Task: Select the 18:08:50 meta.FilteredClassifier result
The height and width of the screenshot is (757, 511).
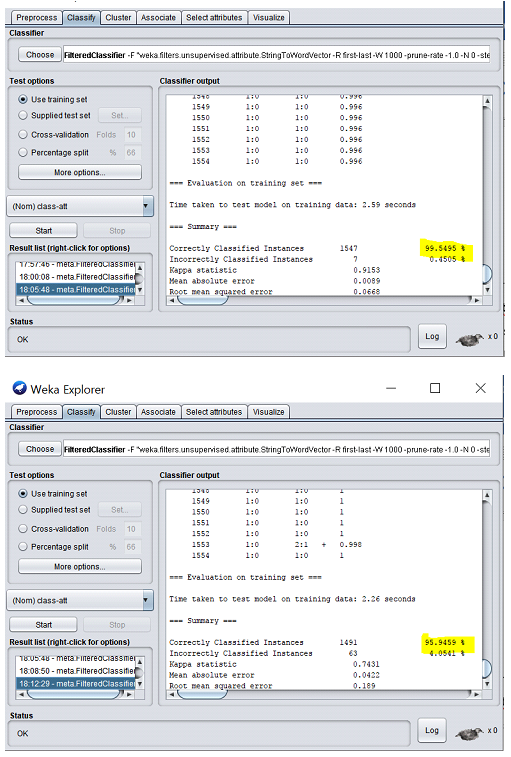Action: click(77, 671)
